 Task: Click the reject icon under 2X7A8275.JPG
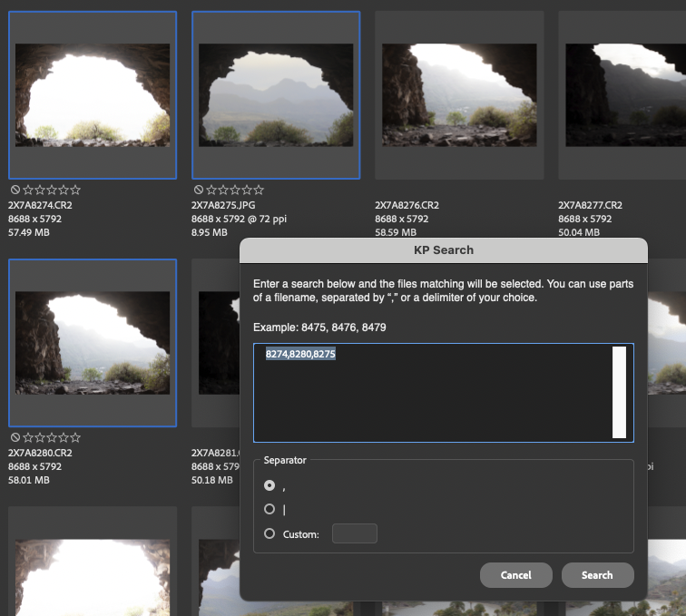click(x=199, y=190)
